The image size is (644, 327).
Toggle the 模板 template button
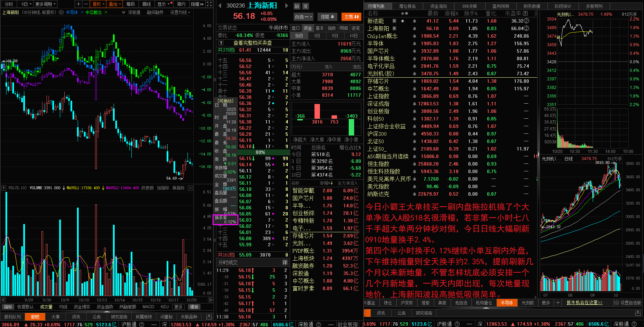(x=194, y=307)
